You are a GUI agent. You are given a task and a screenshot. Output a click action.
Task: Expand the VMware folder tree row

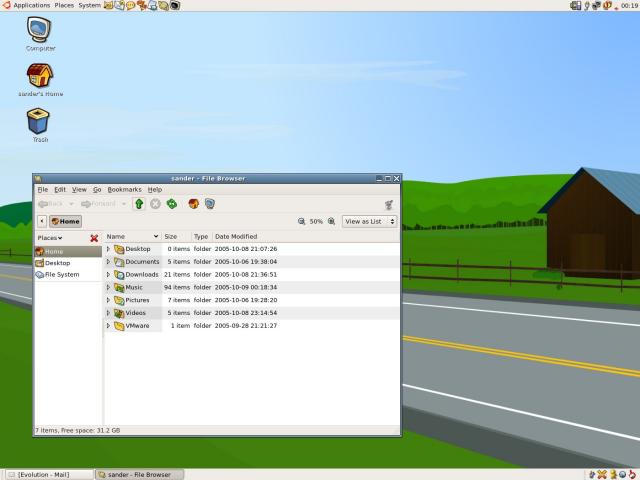(108, 326)
